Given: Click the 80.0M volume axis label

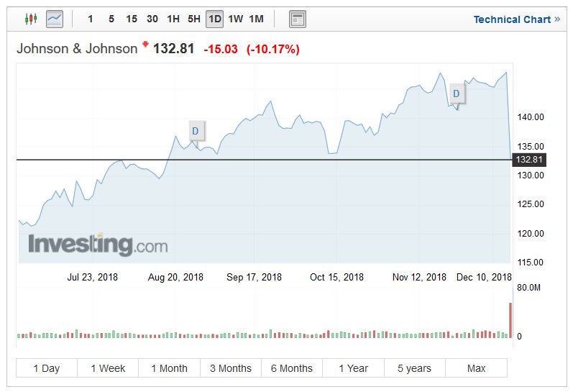Looking at the screenshot, I should [528, 288].
